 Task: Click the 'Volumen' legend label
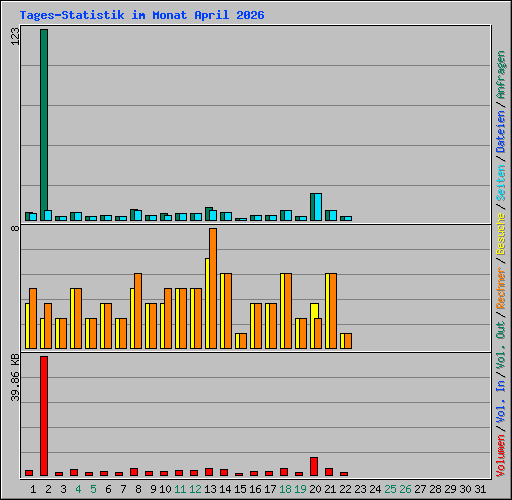501,456
